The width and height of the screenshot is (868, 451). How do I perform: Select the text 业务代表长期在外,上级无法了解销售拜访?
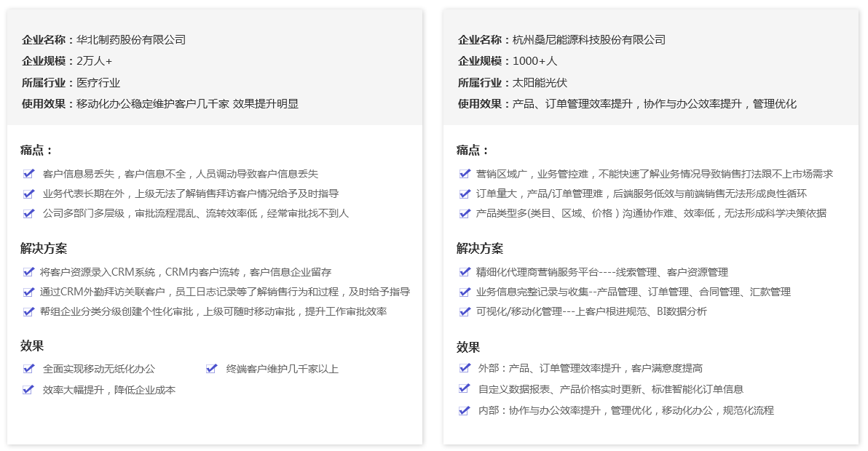pos(135,194)
